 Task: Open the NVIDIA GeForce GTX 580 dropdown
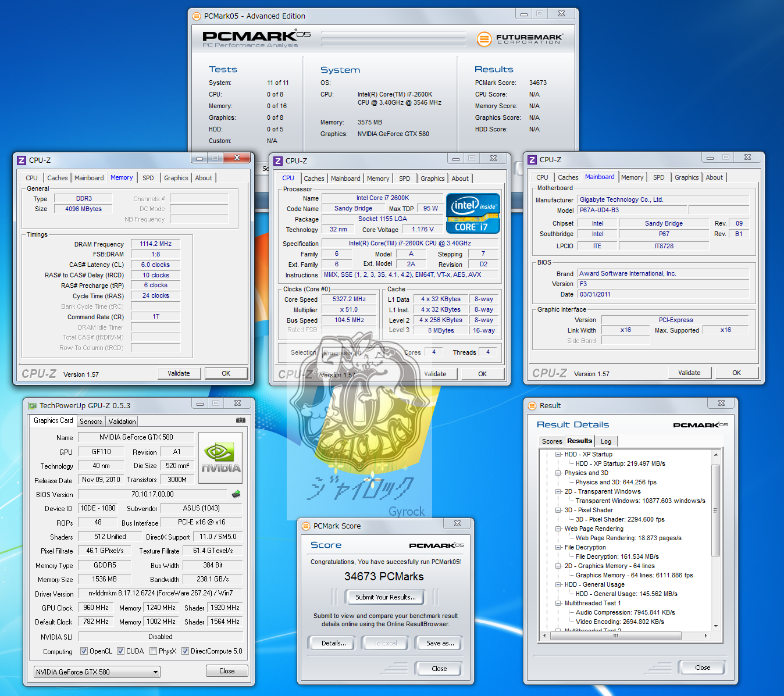97,672
